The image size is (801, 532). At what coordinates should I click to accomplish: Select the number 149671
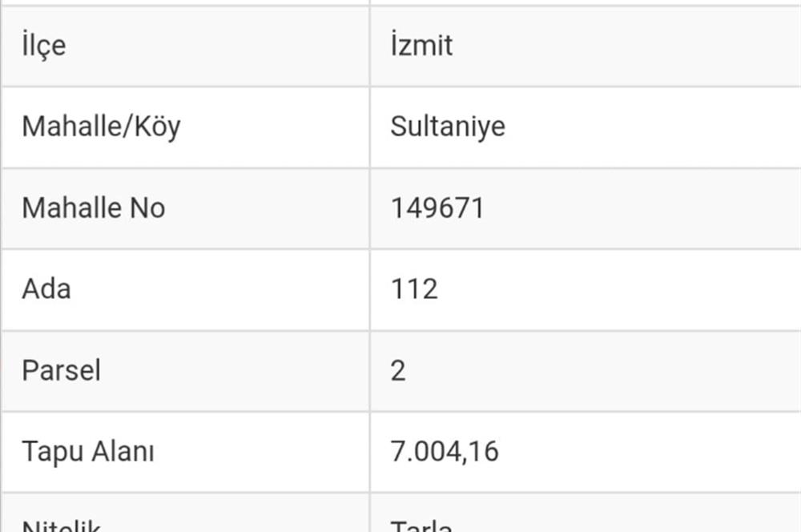pos(437,208)
